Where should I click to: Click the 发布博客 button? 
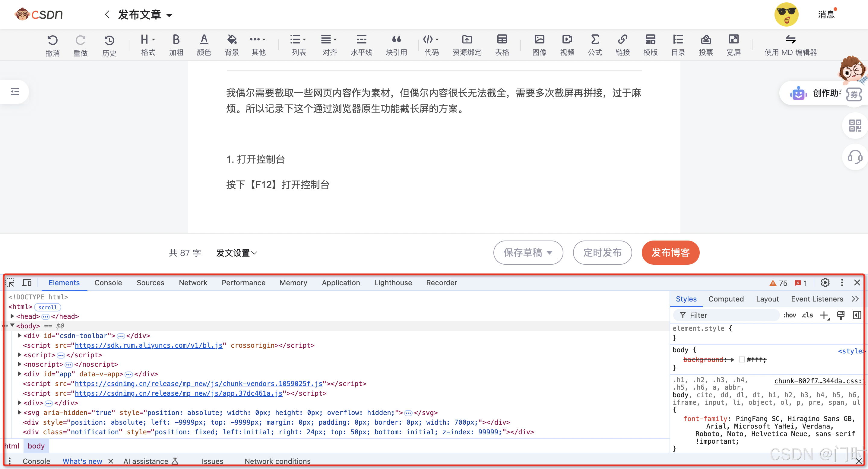[670, 253]
